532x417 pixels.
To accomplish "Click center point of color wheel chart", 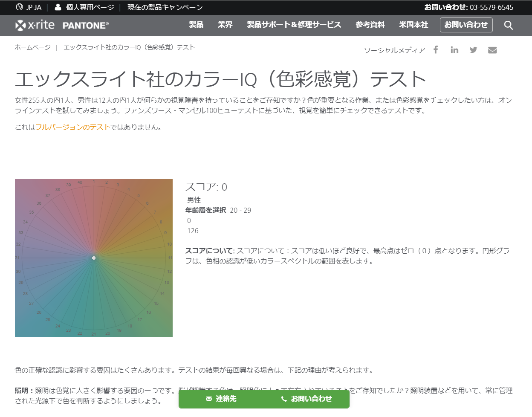I will point(94,258).
